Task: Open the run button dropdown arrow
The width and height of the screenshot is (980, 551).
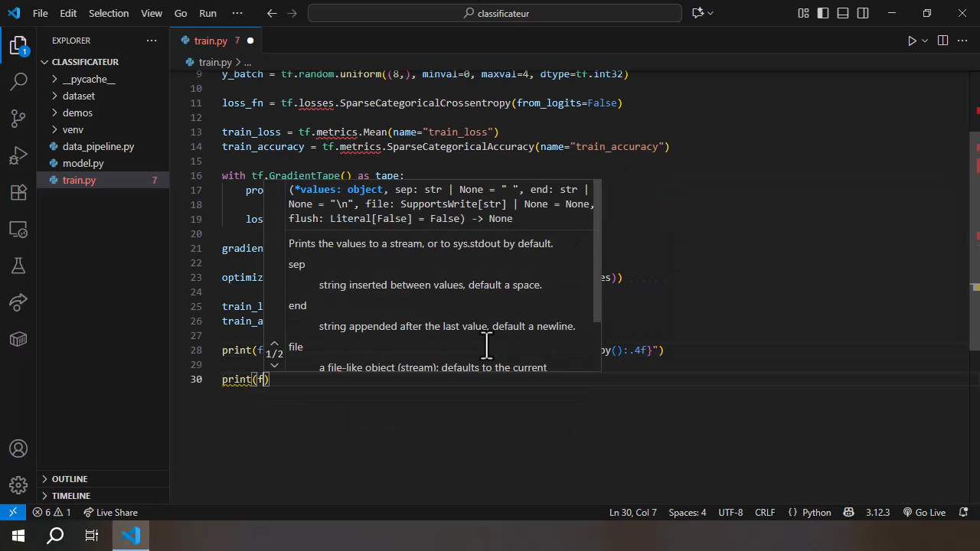Action: click(925, 41)
